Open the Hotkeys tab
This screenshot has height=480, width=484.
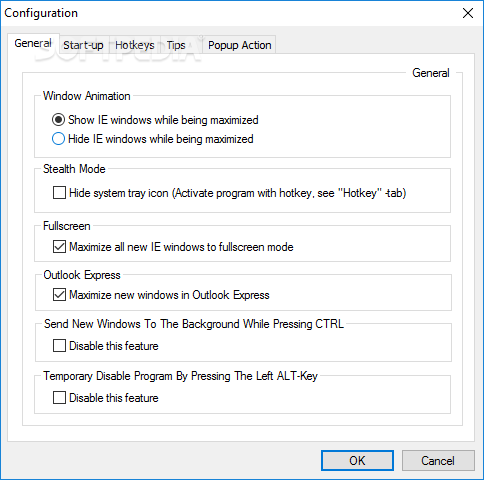click(x=135, y=45)
